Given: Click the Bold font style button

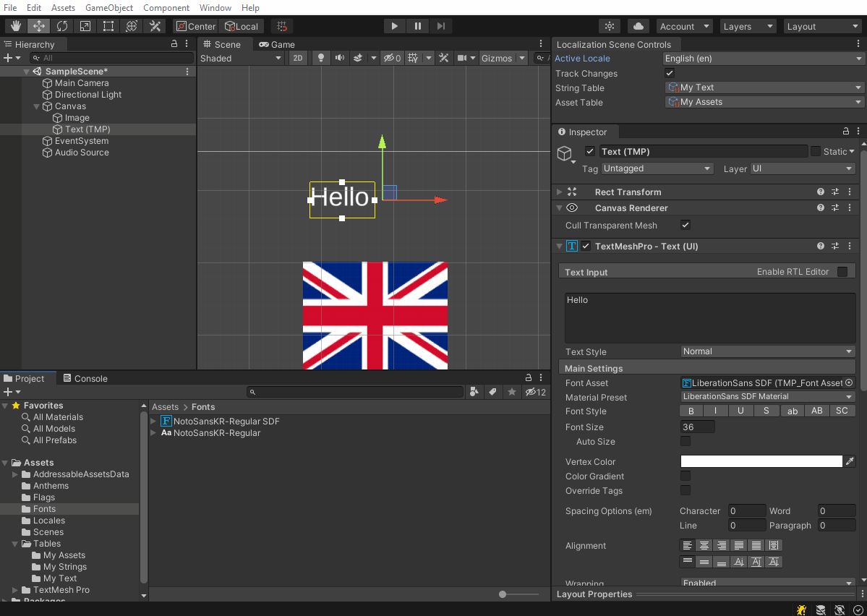Looking at the screenshot, I should (x=691, y=411).
